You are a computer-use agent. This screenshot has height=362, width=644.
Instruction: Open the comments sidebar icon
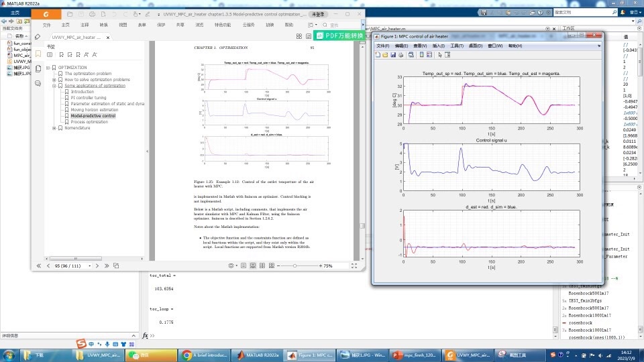[x=38, y=83]
